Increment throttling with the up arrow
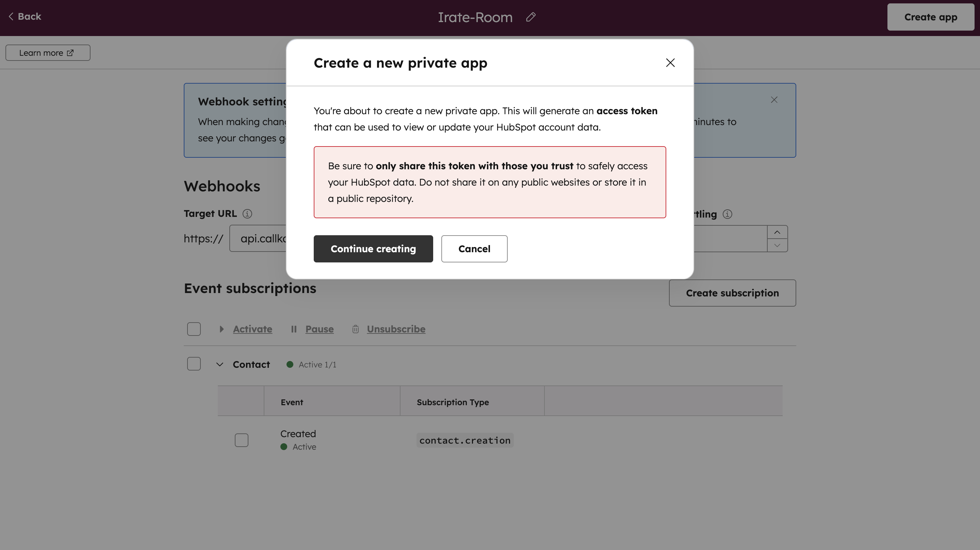Image resolution: width=980 pixels, height=550 pixels. coord(777,232)
